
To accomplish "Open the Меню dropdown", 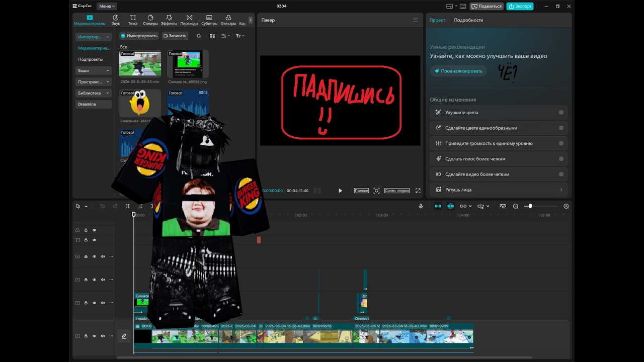I will tap(107, 6).
